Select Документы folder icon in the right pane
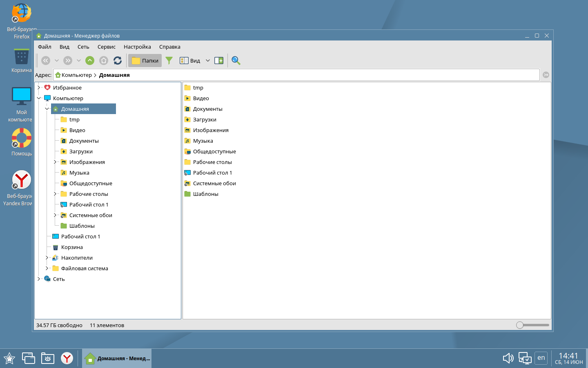588x368 pixels. click(x=187, y=109)
